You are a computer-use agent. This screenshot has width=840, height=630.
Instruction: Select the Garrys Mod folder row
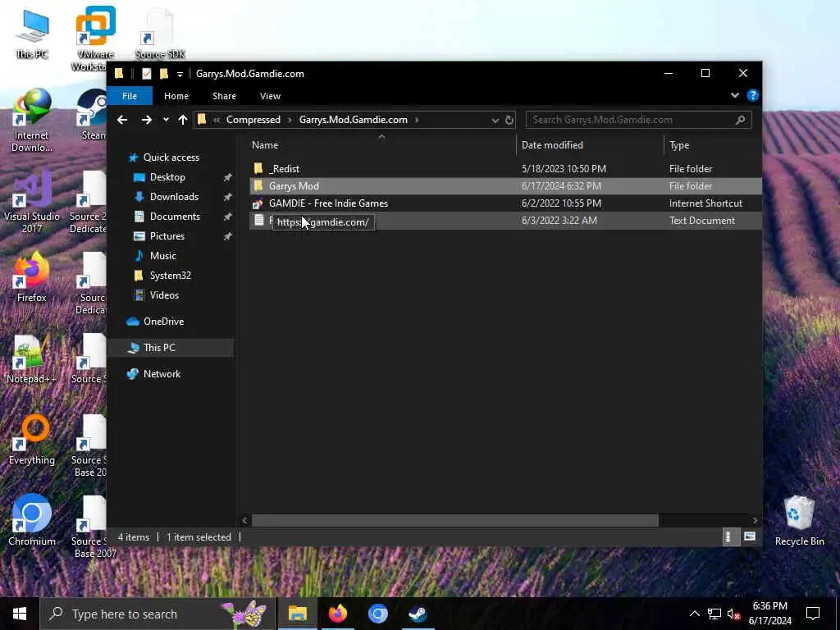[x=505, y=186]
